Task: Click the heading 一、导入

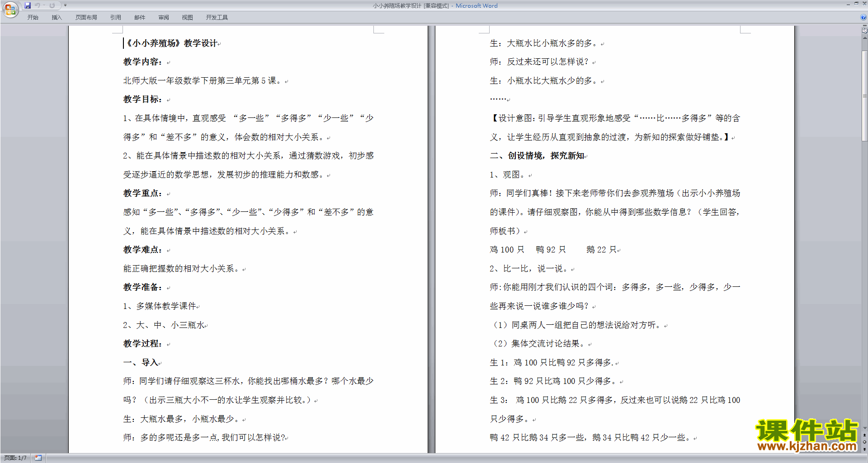Action: point(141,363)
